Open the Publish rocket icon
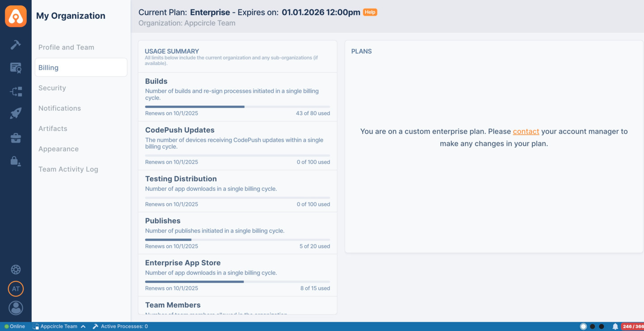The width and height of the screenshot is (644, 331). 16,113
